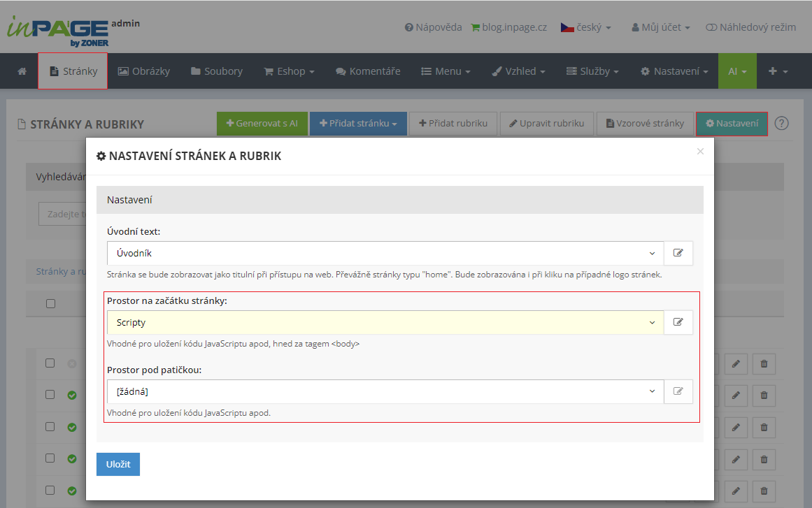Viewport: 812px width, 508px height.
Task: Expand Prostor pod patičkou dropdown
Action: click(x=385, y=391)
